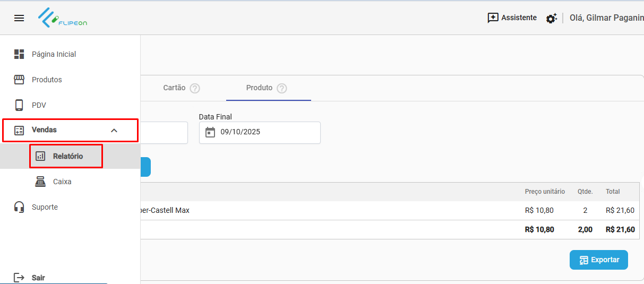Switch to the Produto tab

click(259, 88)
